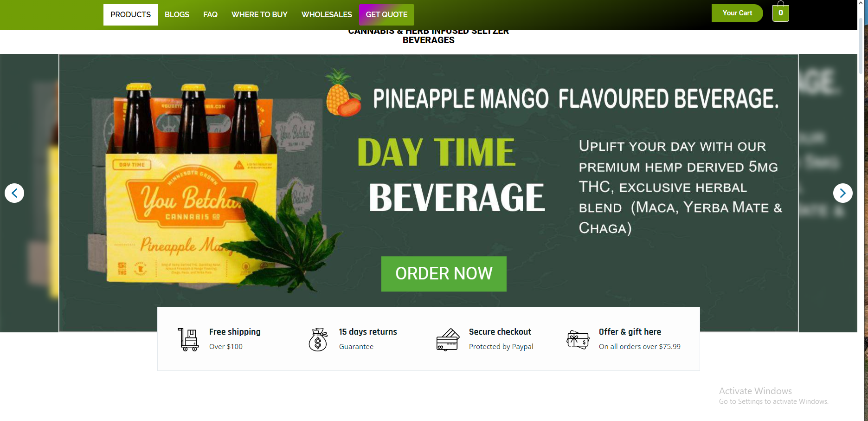Screen dimensions: 868x421
Task: Click the shopping bag cart count icon
Action: coord(780,12)
